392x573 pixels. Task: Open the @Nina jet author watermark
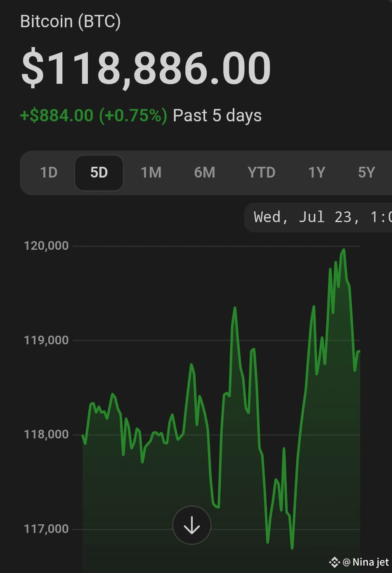coord(366,562)
